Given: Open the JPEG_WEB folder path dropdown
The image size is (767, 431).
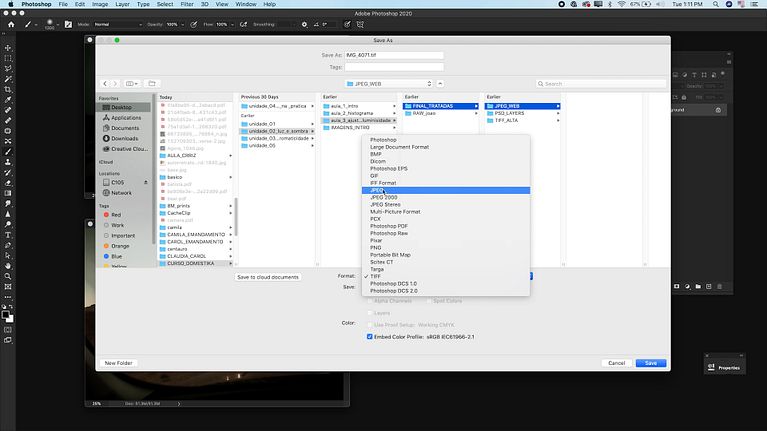Looking at the screenshot, I should pos(388,84).
